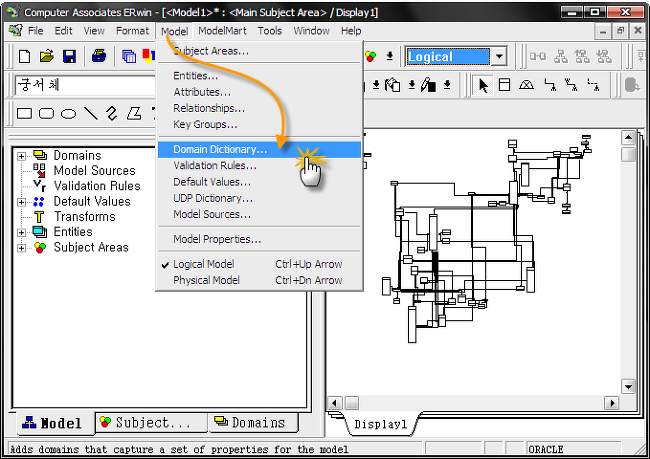Open Attributes from the Model menu

click(x=259, y=92)
